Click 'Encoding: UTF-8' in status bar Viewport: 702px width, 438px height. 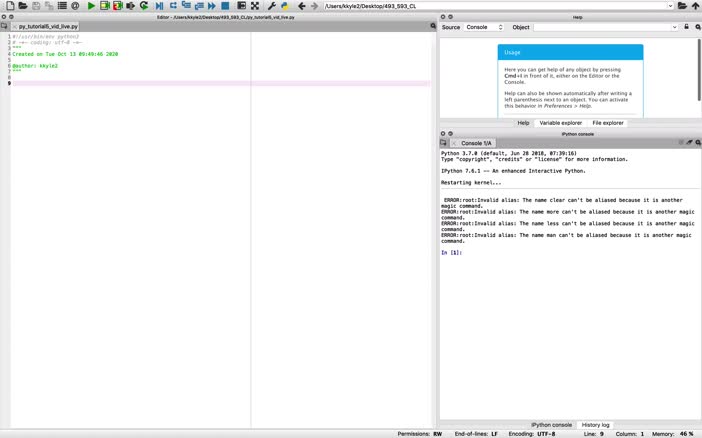click(x=531, y=434)
